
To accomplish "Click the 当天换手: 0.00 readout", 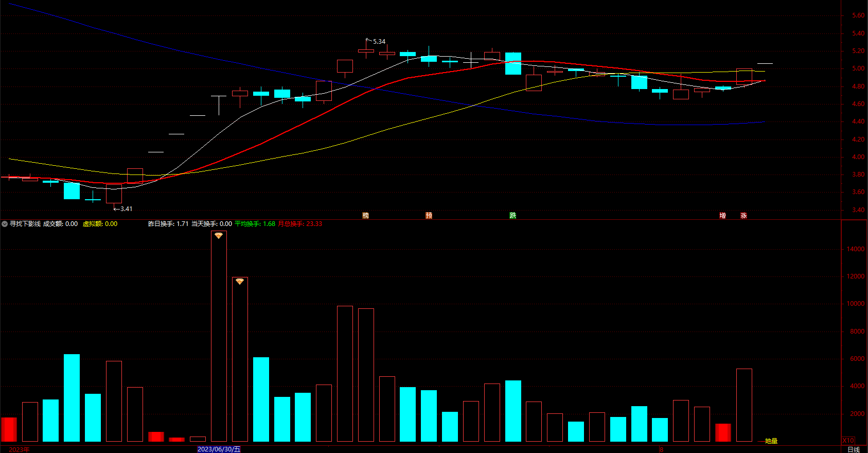I will (x=211, y=224).
